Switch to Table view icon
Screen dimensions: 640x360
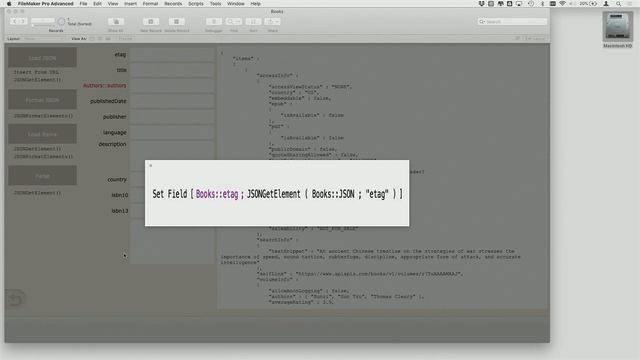[108, 39]
